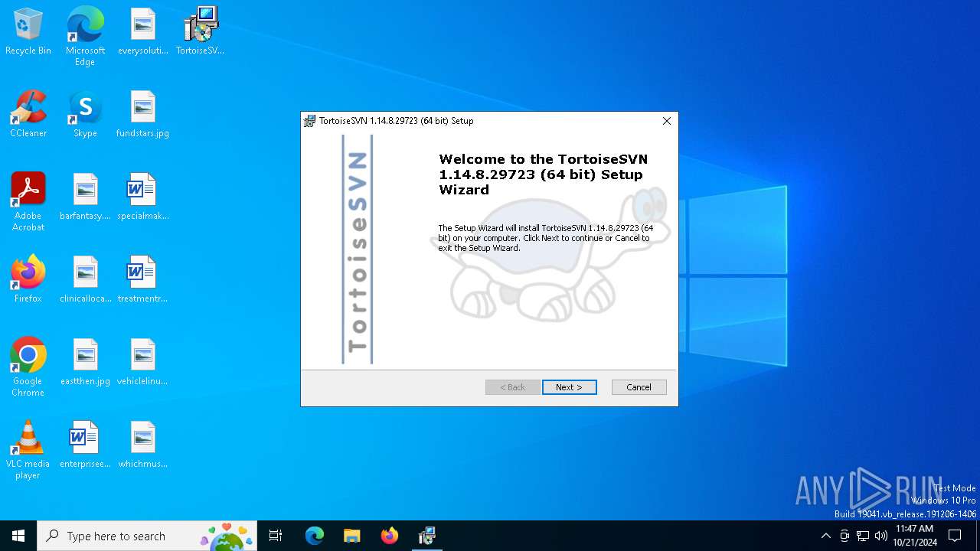The height and width of the screenshot is (551, 980).
Task: Close the TortoiseSVN Setup window
Action: (666, 121)
